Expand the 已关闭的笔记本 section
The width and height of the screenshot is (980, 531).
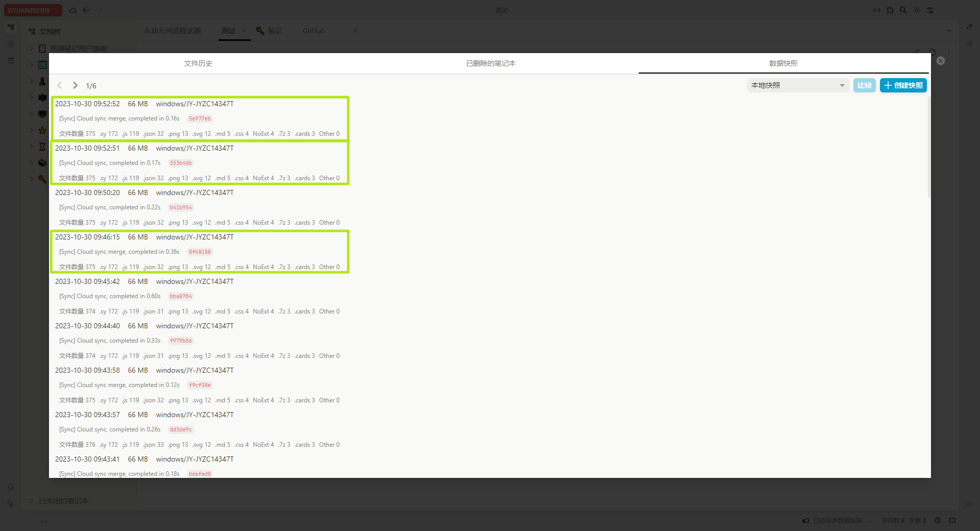pos(32,501)
